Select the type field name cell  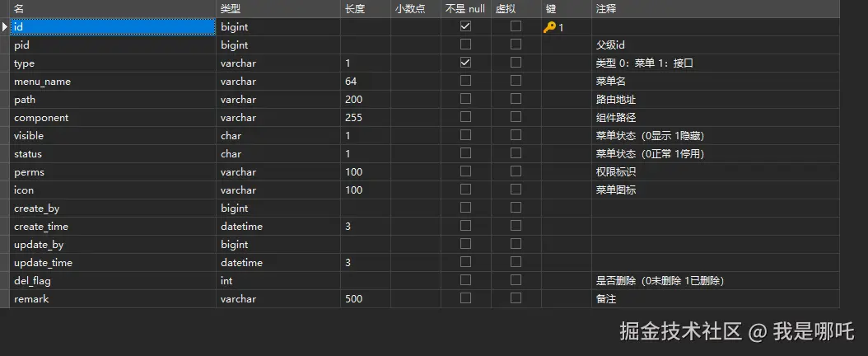click(113, 63)
